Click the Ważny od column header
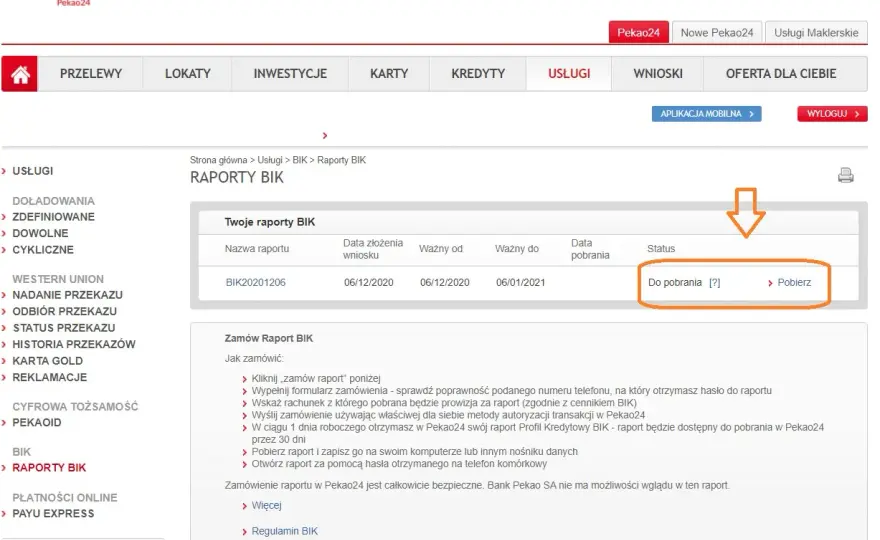 pyautogui.click(x=441, y=249)
